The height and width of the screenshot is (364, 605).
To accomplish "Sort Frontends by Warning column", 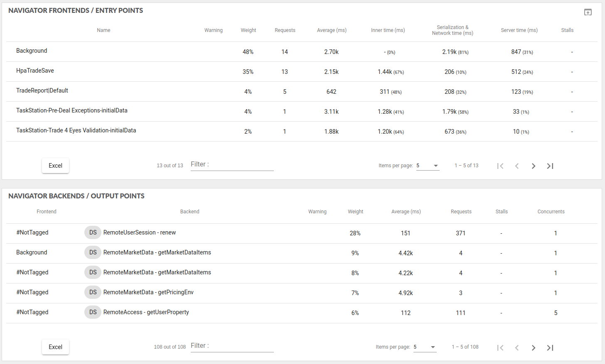I will point(214,30).
